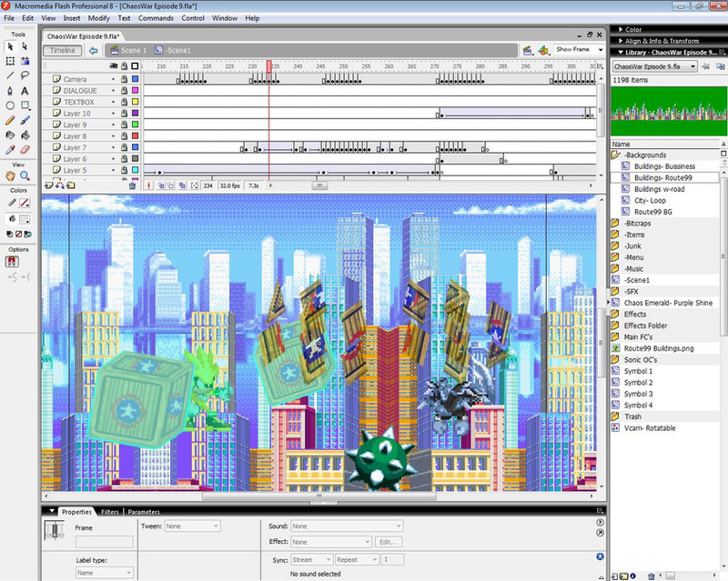728x581 pixels.
Task: Sort the library by the Name column
Action: pyautogui.click(x=665, y=145)
